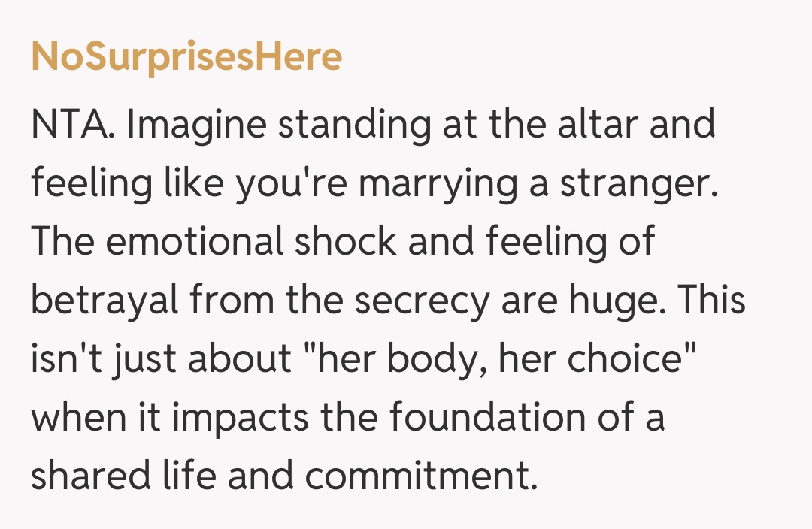Click the word "betrayal" in the comment
812x529 pixels.
pos(105,300)
